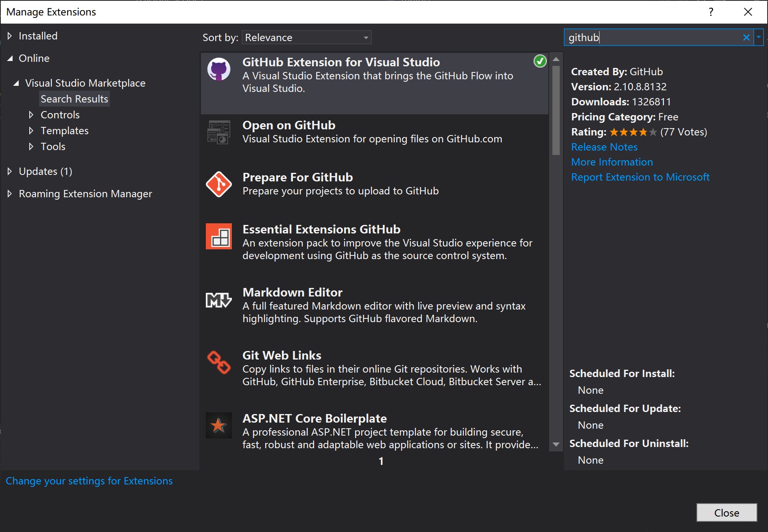Select the Templates tree label
Image resolution: width=768 pixels, height=532 pixels.
coord(65,131)
